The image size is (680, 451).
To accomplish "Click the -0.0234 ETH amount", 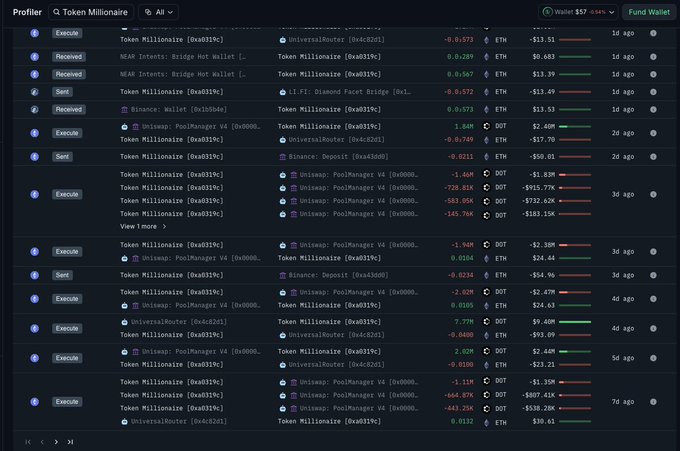I will [461, 275].
